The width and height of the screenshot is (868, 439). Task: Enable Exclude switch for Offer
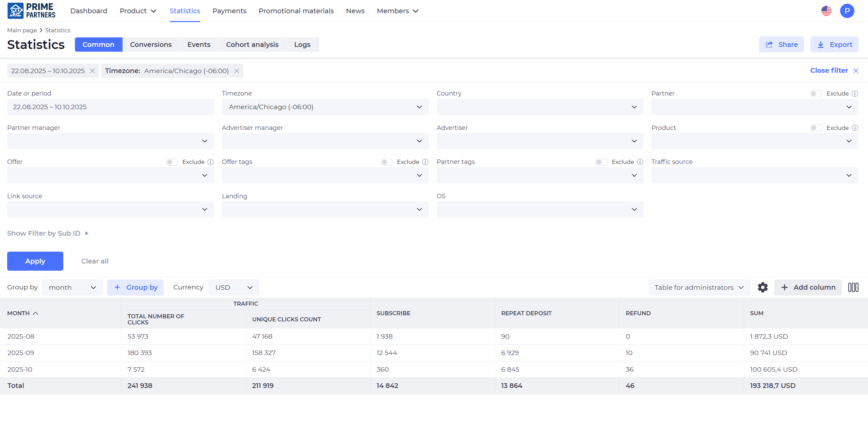[x=172, y=162]
